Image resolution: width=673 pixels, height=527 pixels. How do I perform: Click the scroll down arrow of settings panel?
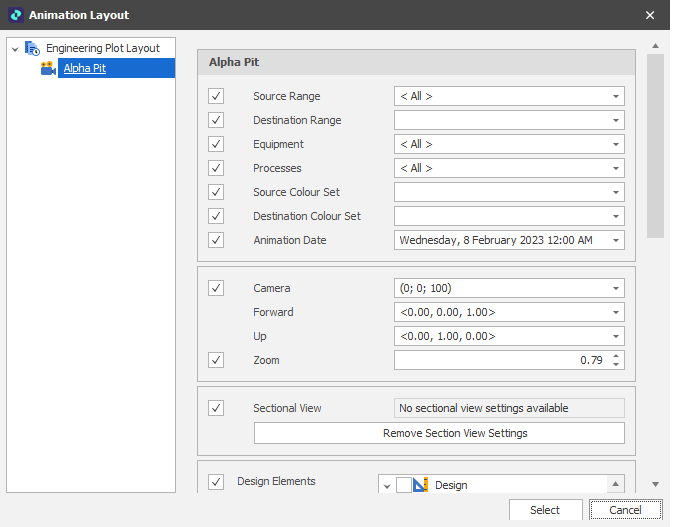click(655, 485)
